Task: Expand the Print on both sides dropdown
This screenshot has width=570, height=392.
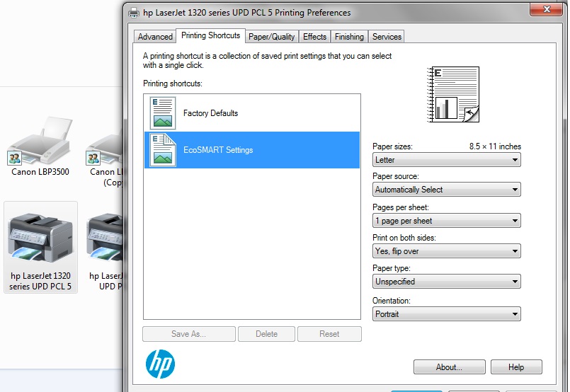Action: (x=446, y=251)
